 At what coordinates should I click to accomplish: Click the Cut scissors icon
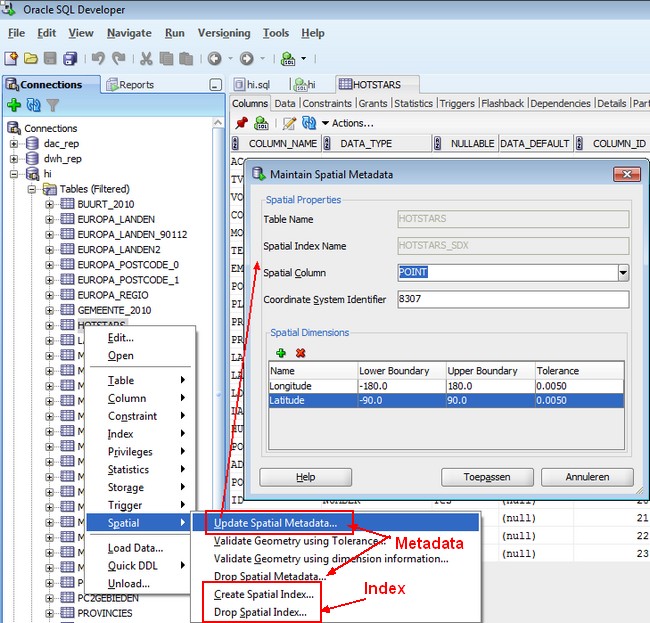point(146,59)
